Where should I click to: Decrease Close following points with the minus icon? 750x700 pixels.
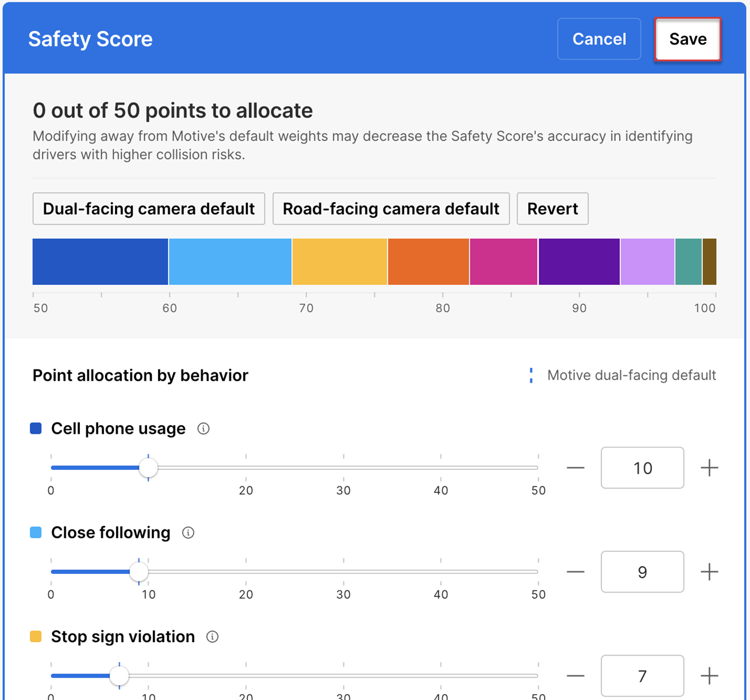tap(575, 572)
